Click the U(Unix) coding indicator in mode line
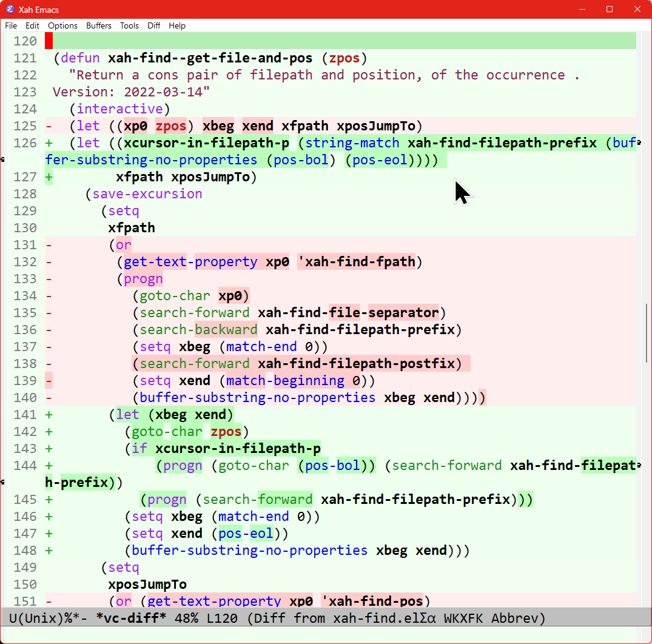The width and height of the screenshot is (652, 644). pyautogui.click(x=36, y=618)
